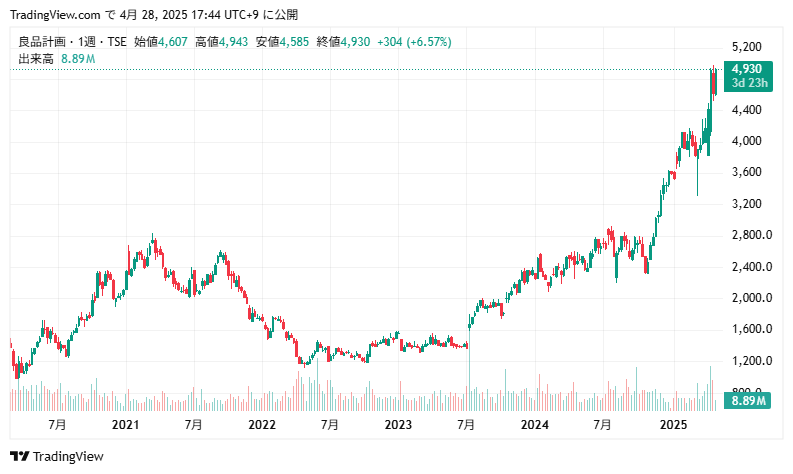
Task: Click the 2021 label on the time axis
Action: [125, 425]
